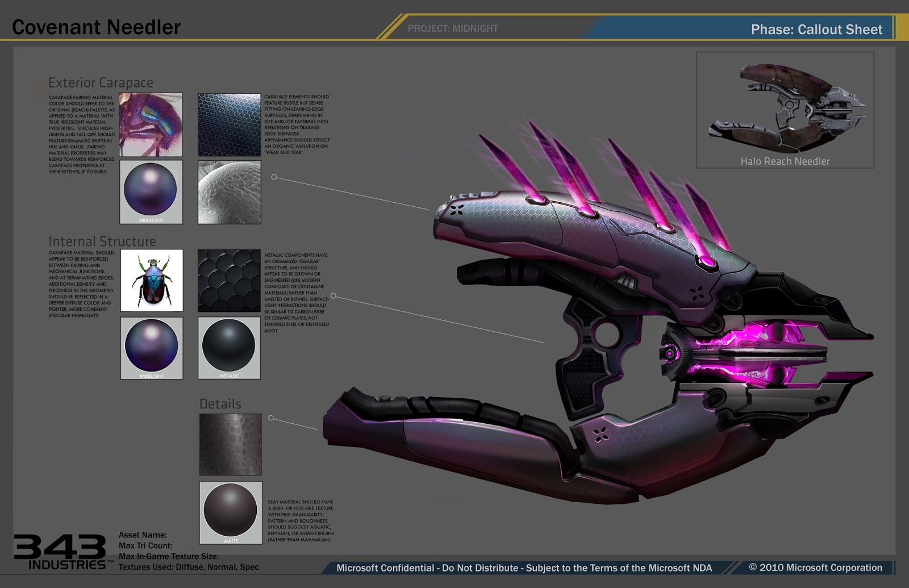Click the callout marker circle beside Details texture
The width and height of the screenshot is (909, 588).
point(271,418)
